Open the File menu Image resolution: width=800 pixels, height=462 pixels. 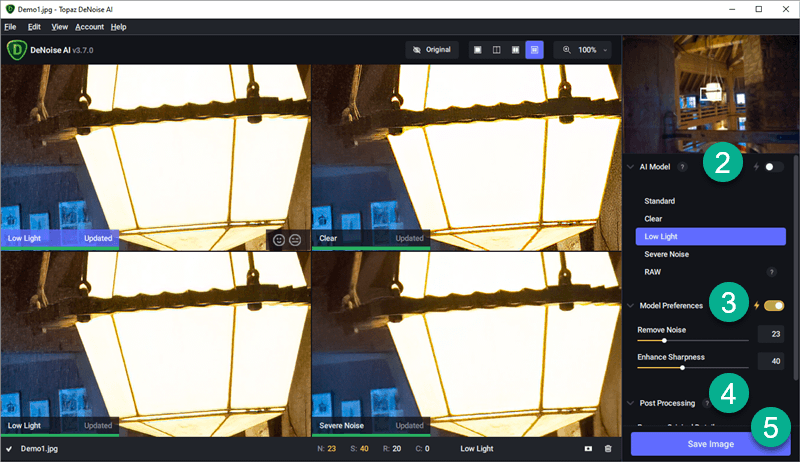(10, 27)
